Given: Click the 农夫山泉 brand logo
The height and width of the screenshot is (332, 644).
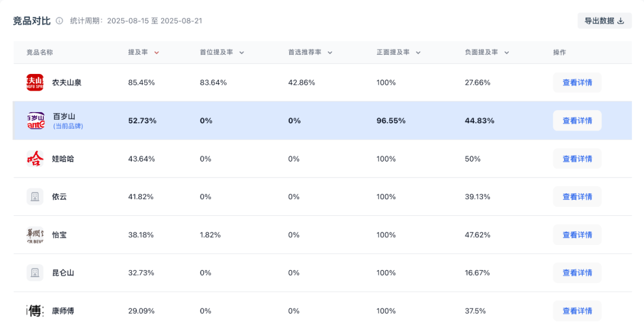Looking at the screenshot, I should [35, 82].
